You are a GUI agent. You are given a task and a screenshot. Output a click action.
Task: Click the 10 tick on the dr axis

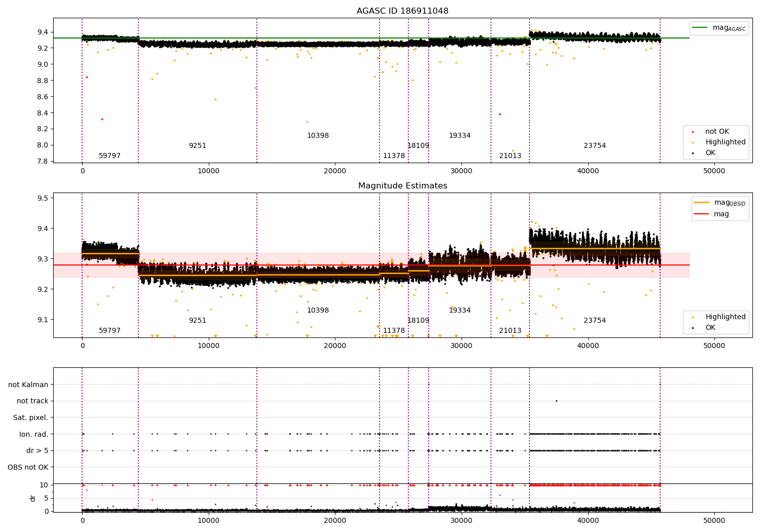tap(44, 485)
